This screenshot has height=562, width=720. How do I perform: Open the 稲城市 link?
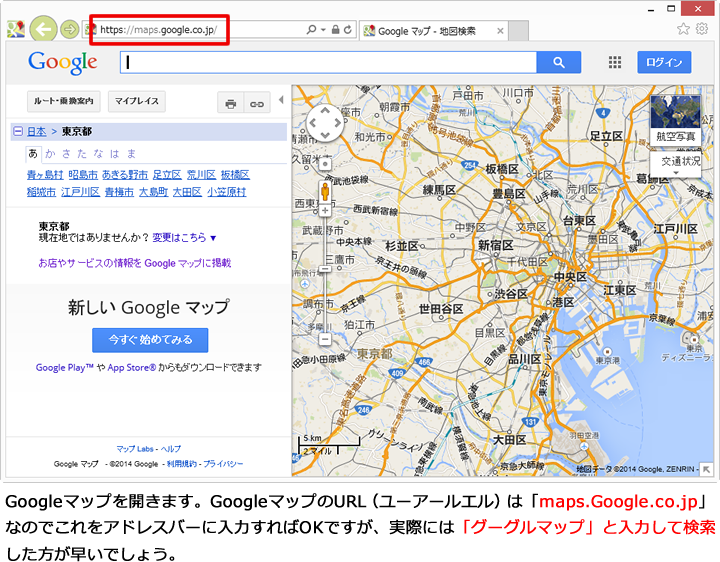[x=41, y=192]
